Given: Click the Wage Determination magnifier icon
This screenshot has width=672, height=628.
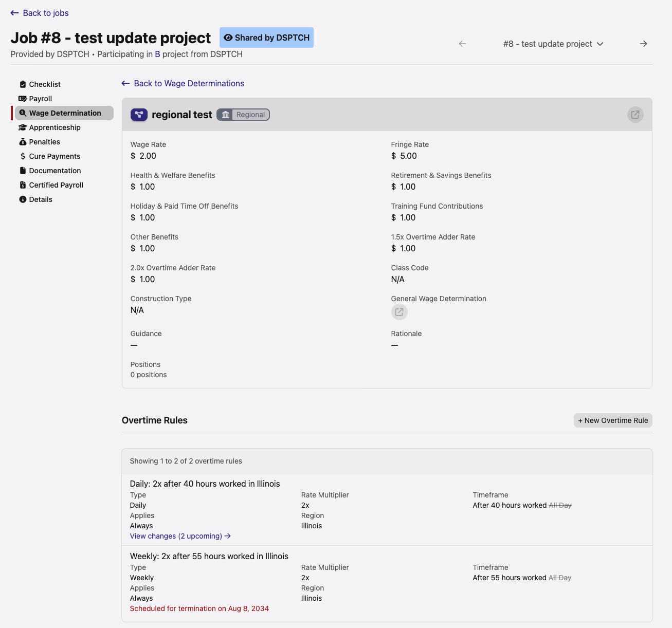Looking at the screenshot, I should click(x=23, y=113).
